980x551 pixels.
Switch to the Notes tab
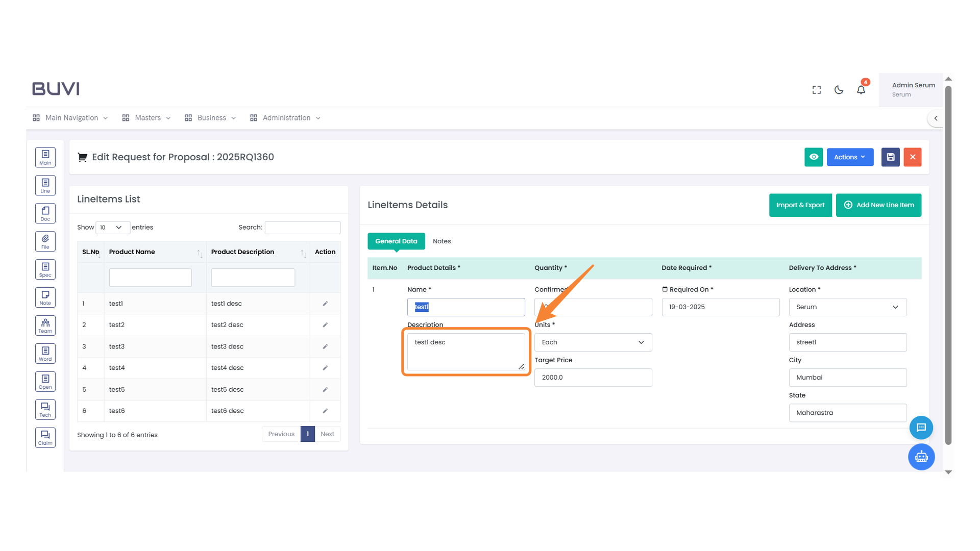(442, 241)
